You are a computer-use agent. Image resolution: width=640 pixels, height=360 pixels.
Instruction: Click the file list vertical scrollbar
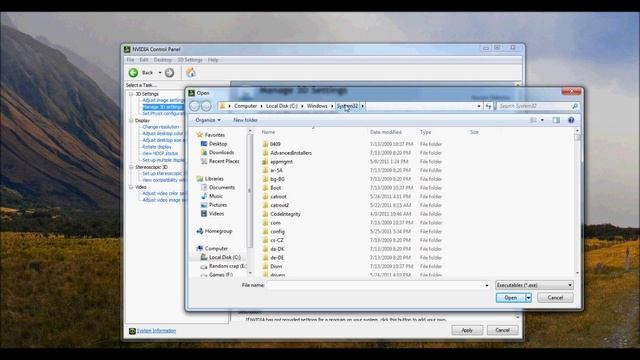[577, 202]
